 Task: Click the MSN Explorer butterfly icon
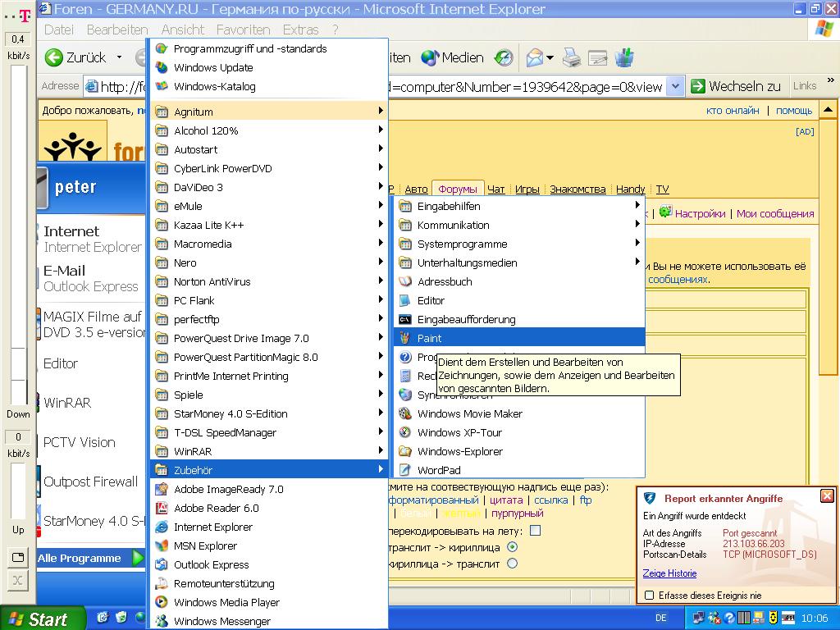[x=162, y=546]
